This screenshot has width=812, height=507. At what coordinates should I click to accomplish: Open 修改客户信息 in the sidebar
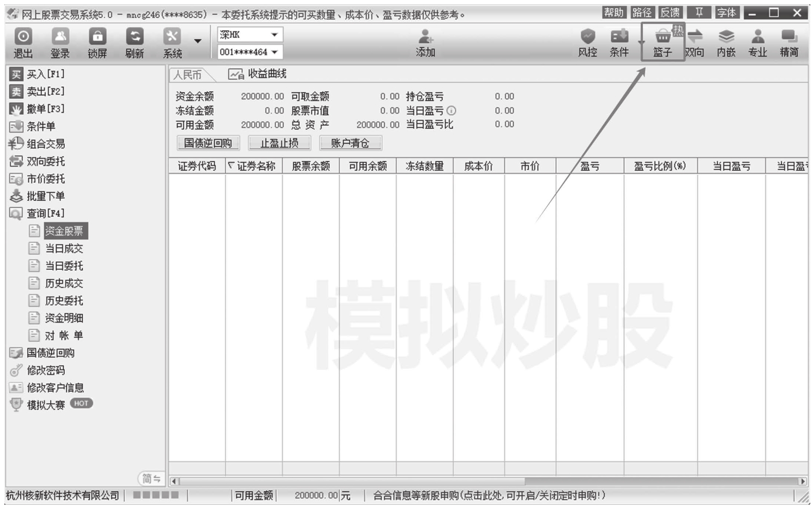[x=46, y=388]
